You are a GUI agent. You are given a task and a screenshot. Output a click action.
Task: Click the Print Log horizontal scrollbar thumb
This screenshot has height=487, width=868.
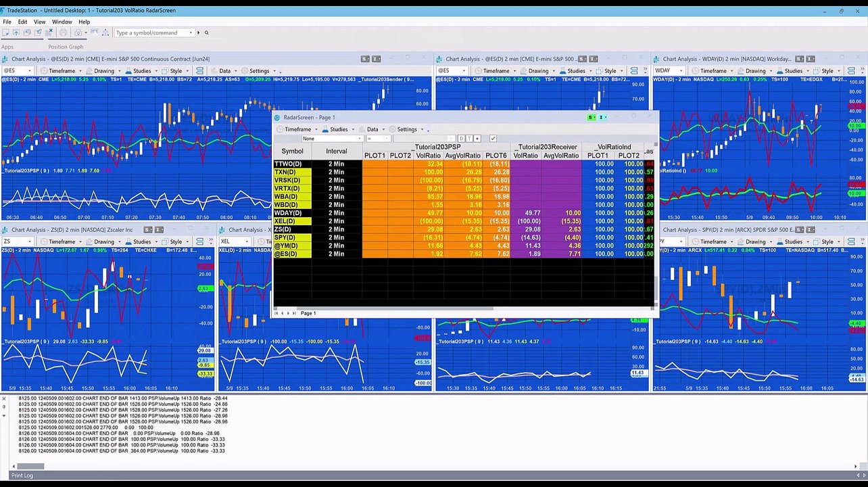tap(30, 466)
